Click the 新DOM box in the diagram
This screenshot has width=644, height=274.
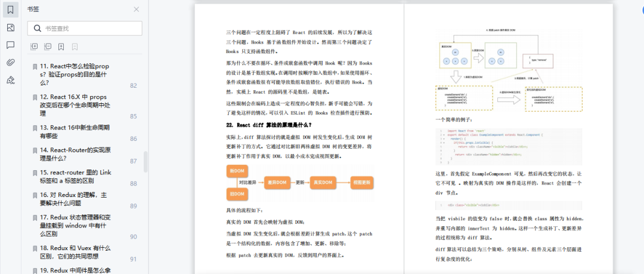pos(237,171)
